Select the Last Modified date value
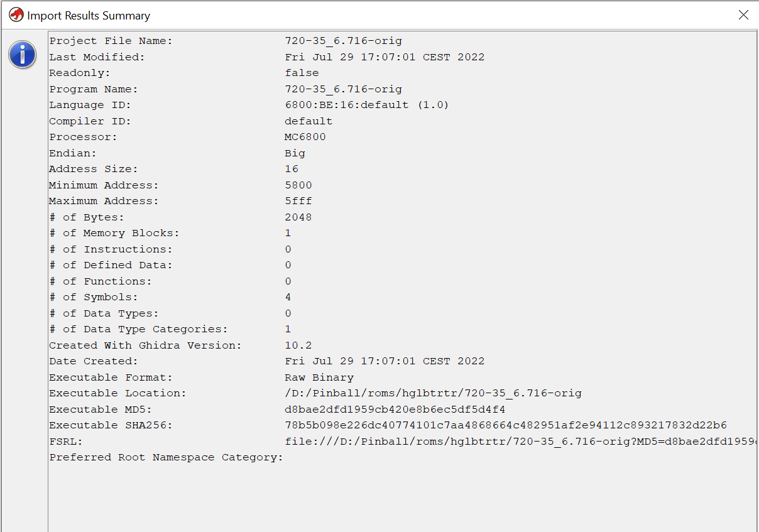Screen dimensions: 759x532 point(385,57)
